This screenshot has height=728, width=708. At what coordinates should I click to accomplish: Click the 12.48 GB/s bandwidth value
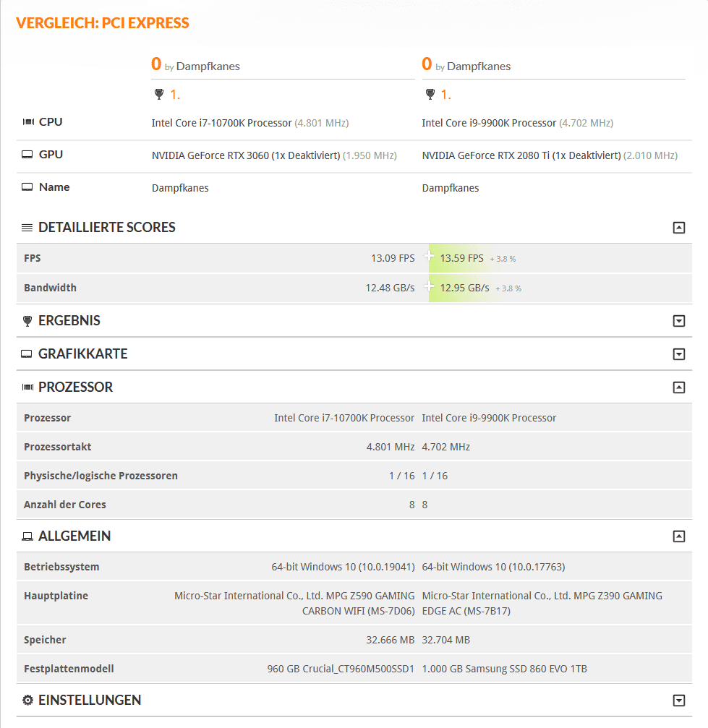pyautogui.click(x=390, y=288)
